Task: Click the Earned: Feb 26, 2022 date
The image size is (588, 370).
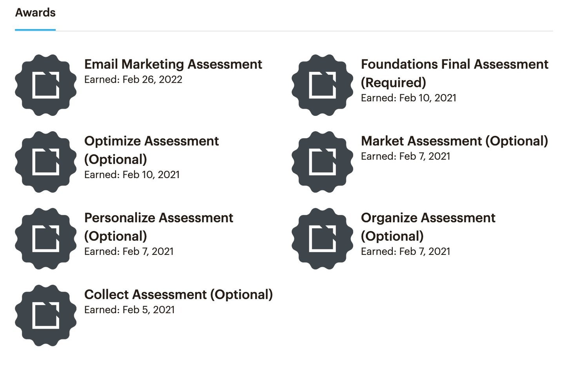Action: click(x=133, y=79)
